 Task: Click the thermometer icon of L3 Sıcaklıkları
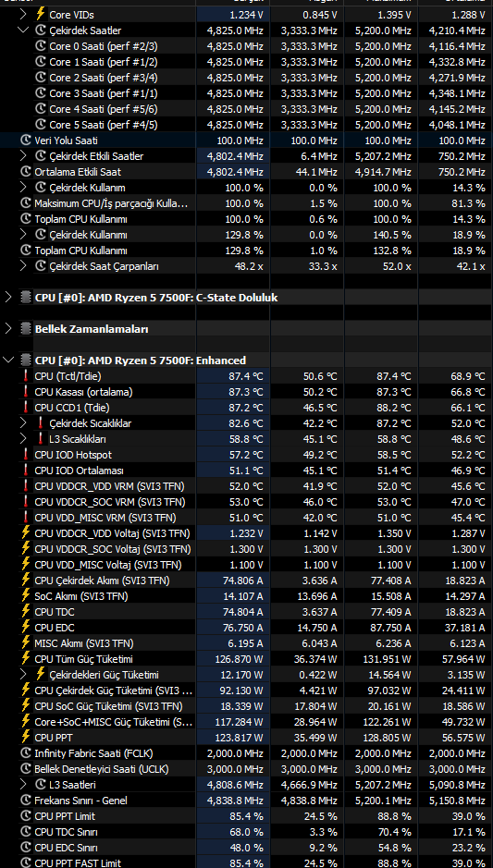click(x=41, y=439)
